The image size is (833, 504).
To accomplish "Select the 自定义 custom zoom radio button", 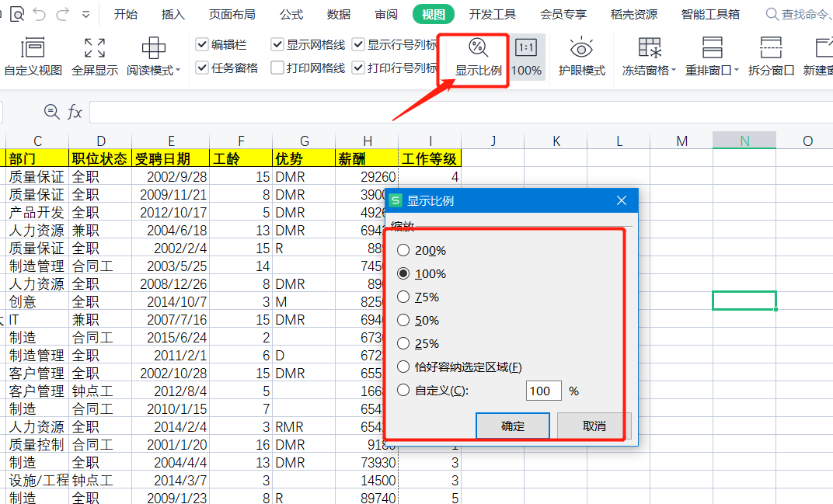I will coord(403,391).
